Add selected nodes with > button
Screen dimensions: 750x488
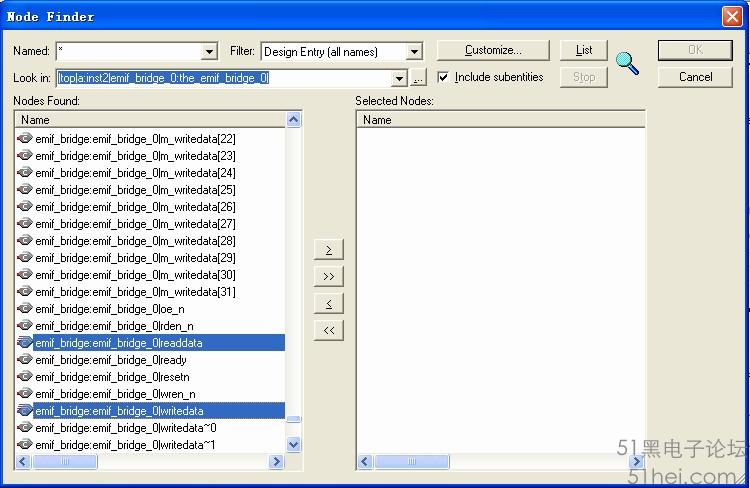pos(329,249)
